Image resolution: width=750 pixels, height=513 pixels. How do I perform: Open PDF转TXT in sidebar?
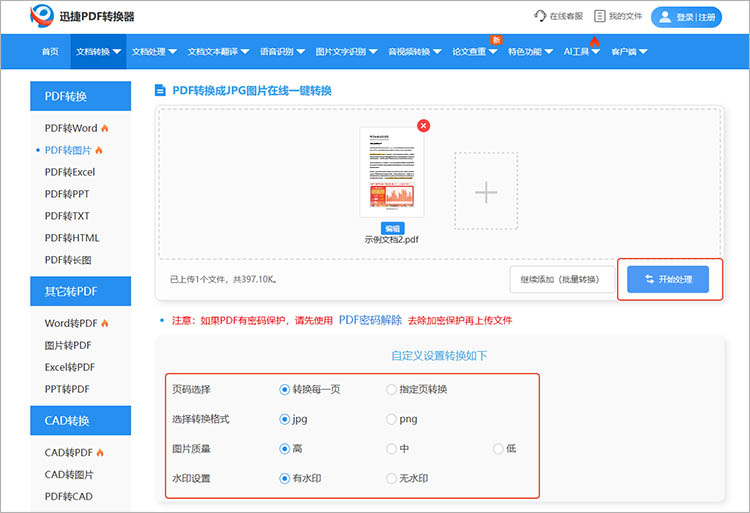pyautogui.click(x=67, y=216)
